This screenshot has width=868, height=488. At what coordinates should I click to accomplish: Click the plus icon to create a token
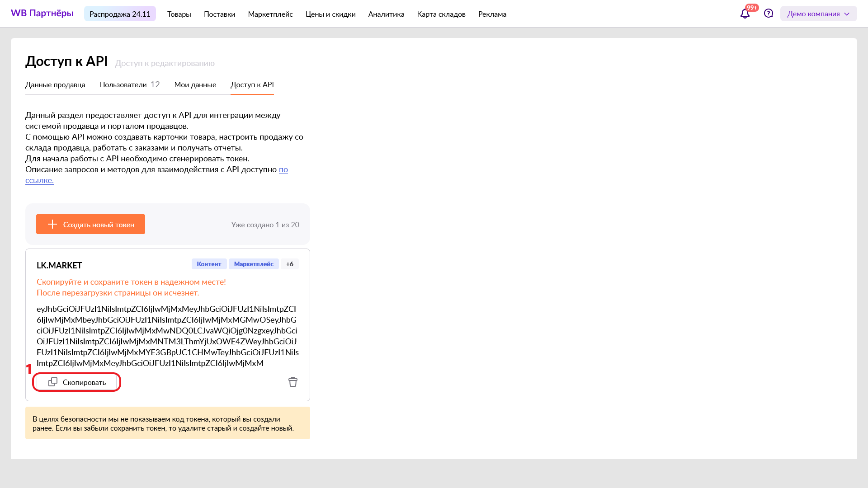[52, 225]
